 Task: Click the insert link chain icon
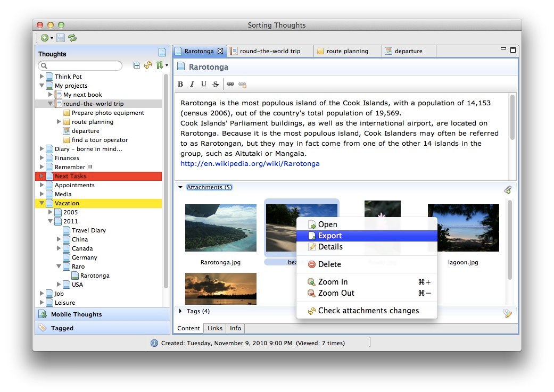(x=230, y=84)
